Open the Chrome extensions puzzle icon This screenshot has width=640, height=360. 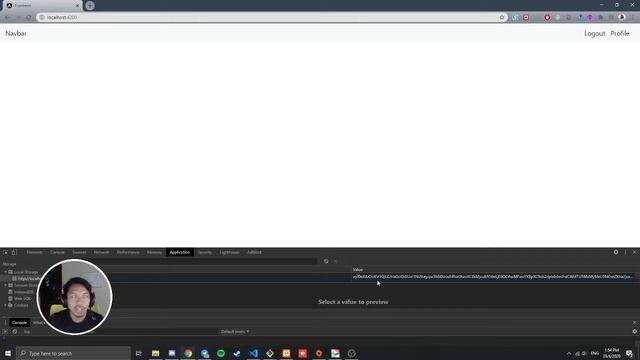(600, 17)
